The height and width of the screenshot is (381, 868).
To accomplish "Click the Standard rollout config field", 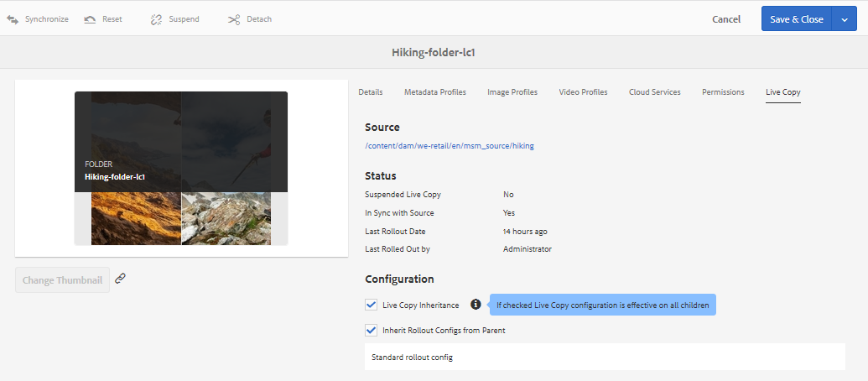I will point(605,357).
